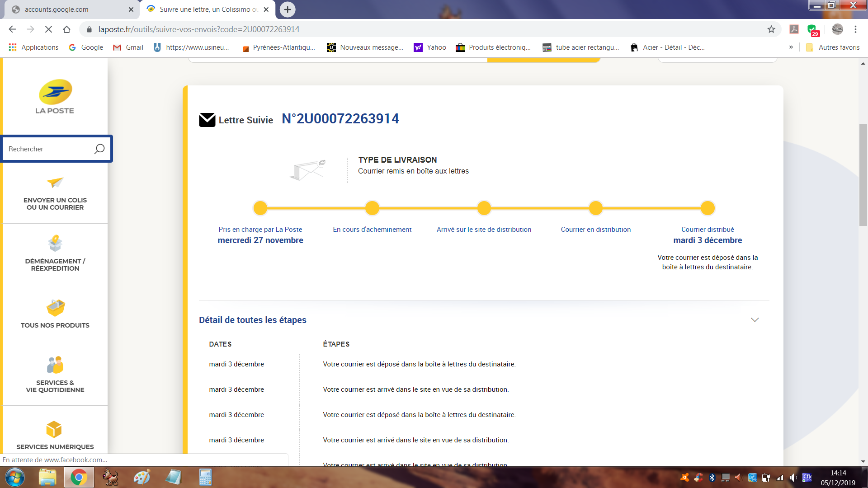Screen dimensions: 868x488
Task: Open Chrome three-dot menu
Action: 855,29
